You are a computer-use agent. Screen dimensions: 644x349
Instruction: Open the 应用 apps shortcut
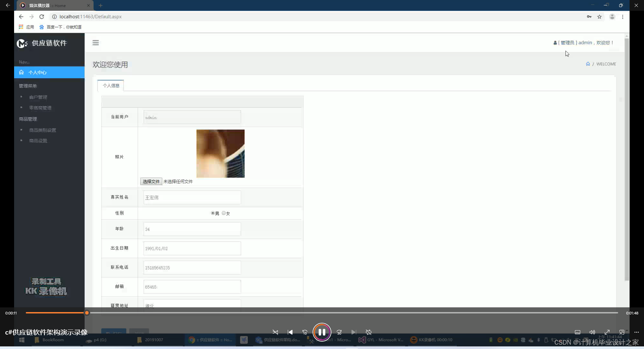click(26, 27)
